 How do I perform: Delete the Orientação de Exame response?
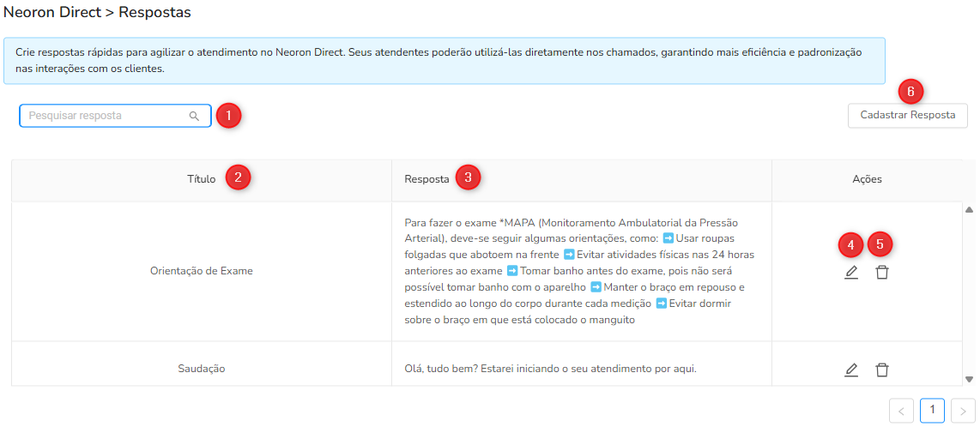pyautogui.click(x=882, y=272)
